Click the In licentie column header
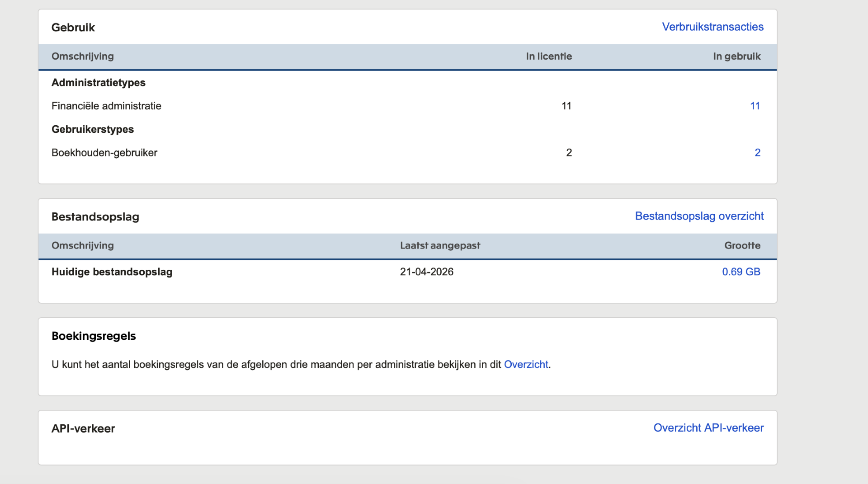Viewport: 868px width, 484px height. coord(548,56)
